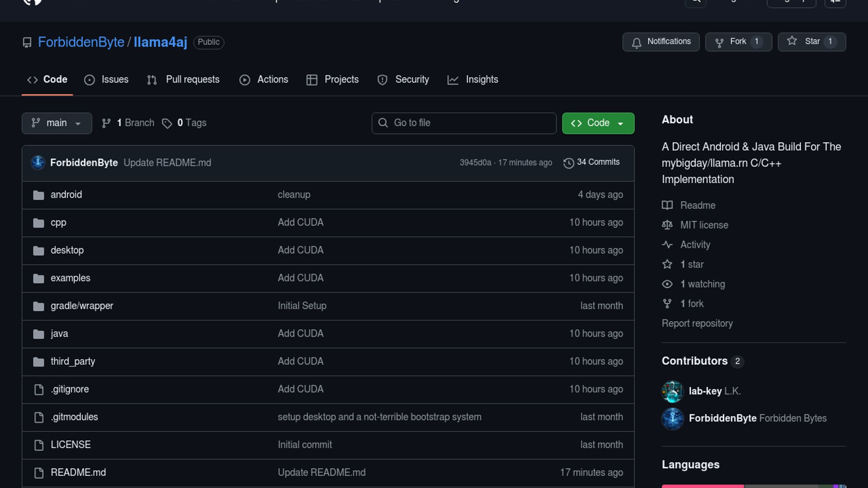Viewport: 868px width, 488px height.
Task: Click the Star icon to star repository
Action: click(x=792, y=41)
